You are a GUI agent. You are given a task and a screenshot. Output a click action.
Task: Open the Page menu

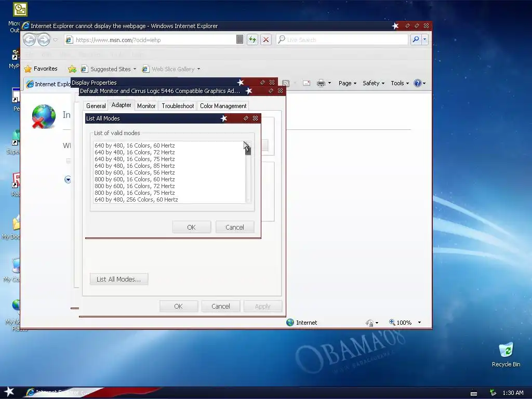348,83
